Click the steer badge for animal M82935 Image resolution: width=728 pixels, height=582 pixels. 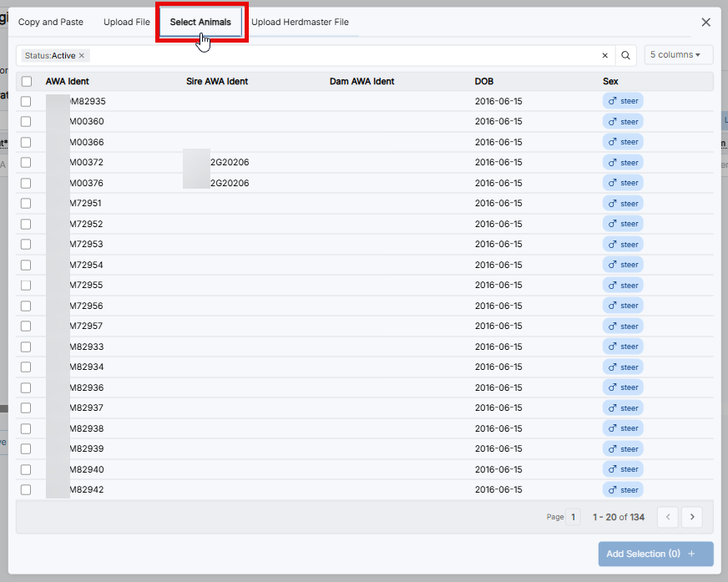[623, 101]
